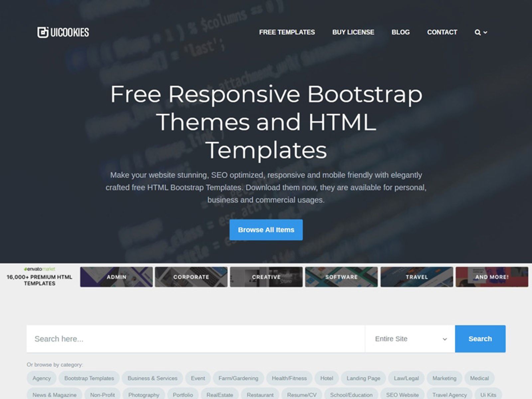Select the Restaurant category tag

[260, 394]
